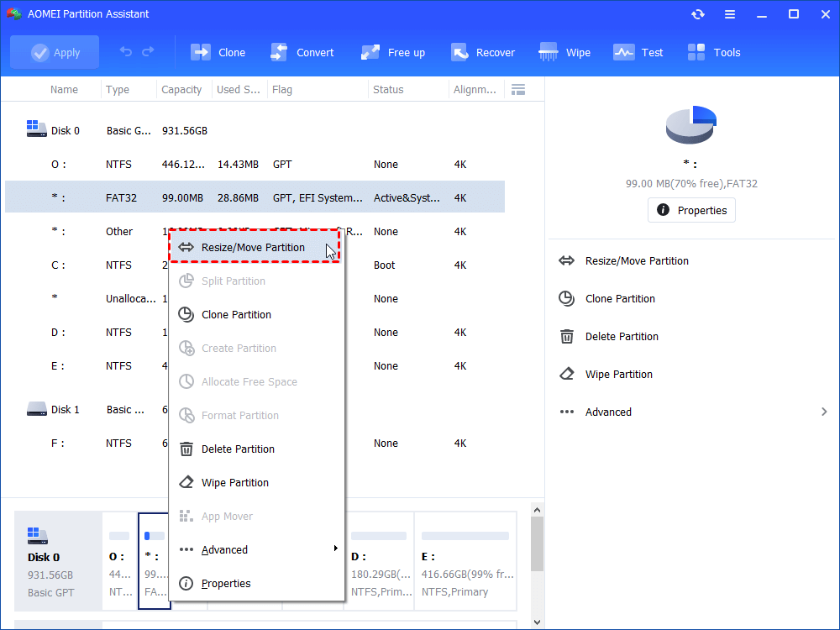
Task: Click the Flag column header
Action: click(281, 90)
